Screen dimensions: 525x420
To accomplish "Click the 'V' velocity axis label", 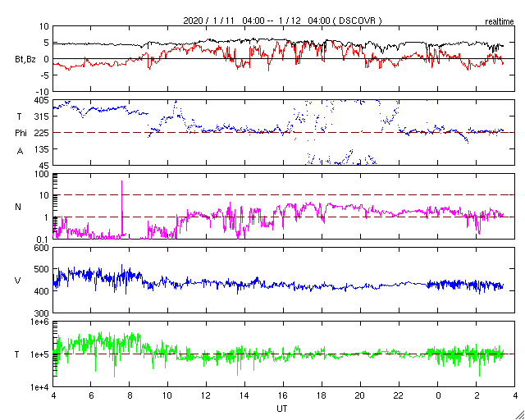I will click(x=18, y=281).
